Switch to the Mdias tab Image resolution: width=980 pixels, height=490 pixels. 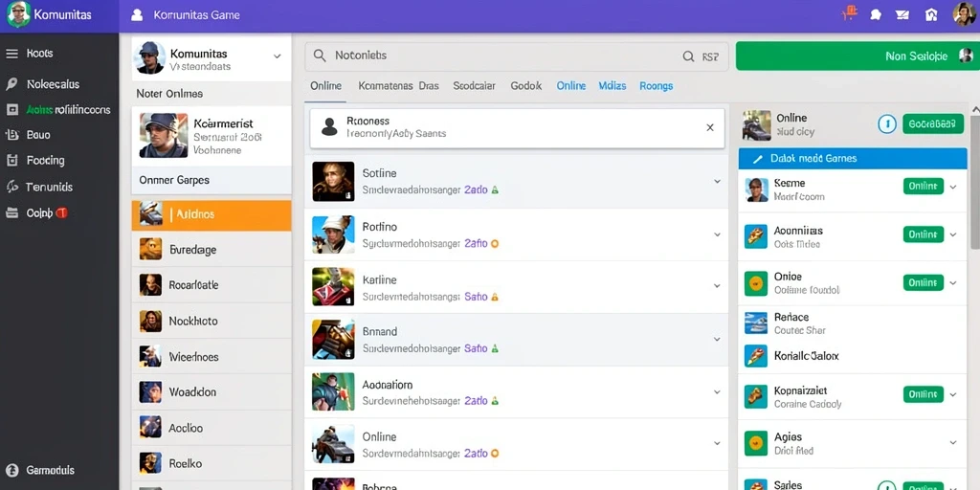[x=612, y=85]
